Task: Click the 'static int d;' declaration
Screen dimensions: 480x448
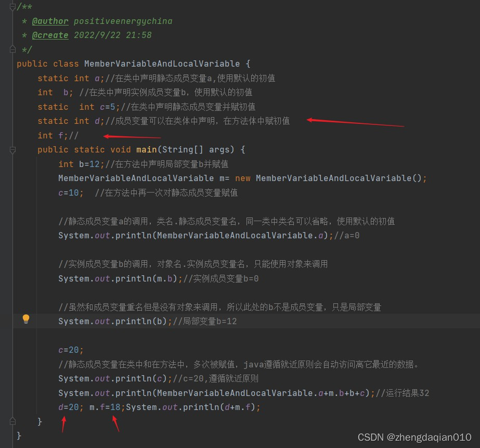Action: tap(71, 121)
